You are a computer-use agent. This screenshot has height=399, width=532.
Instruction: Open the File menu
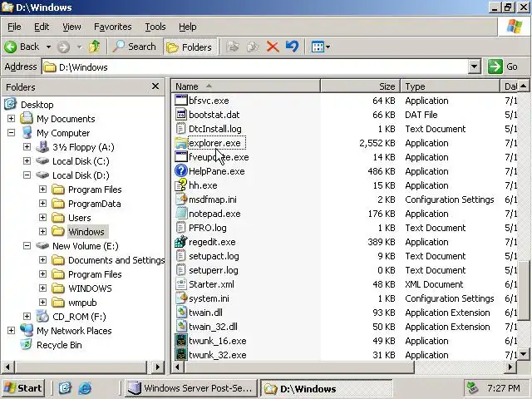coord(14,27)
